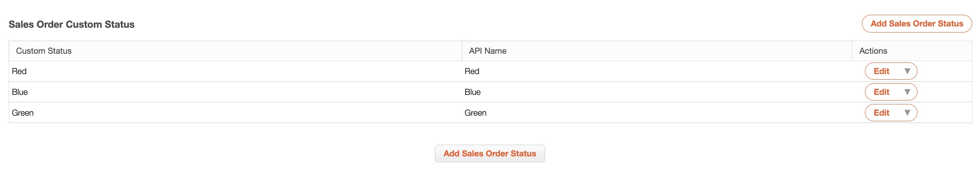The width and height of the screenshot is (980, 175).
Task: Edit the Green custom status
Action: (x=881, y=113)
